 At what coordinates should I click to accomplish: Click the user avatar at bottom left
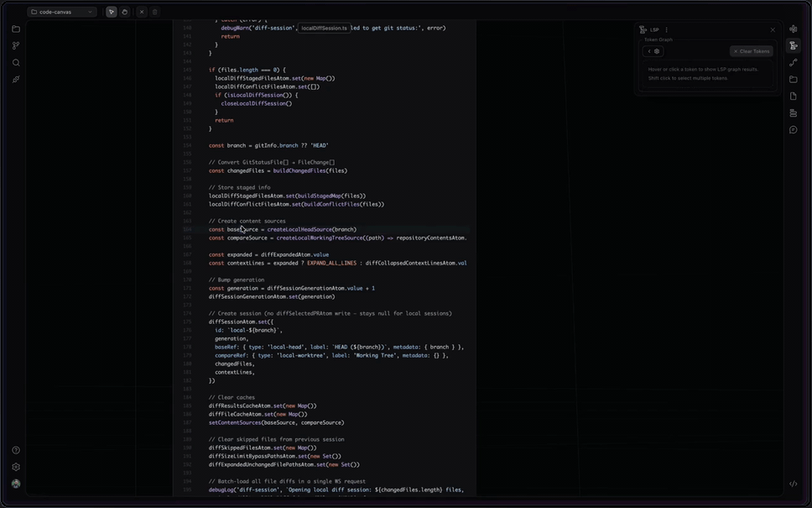[x=16, y=484]
